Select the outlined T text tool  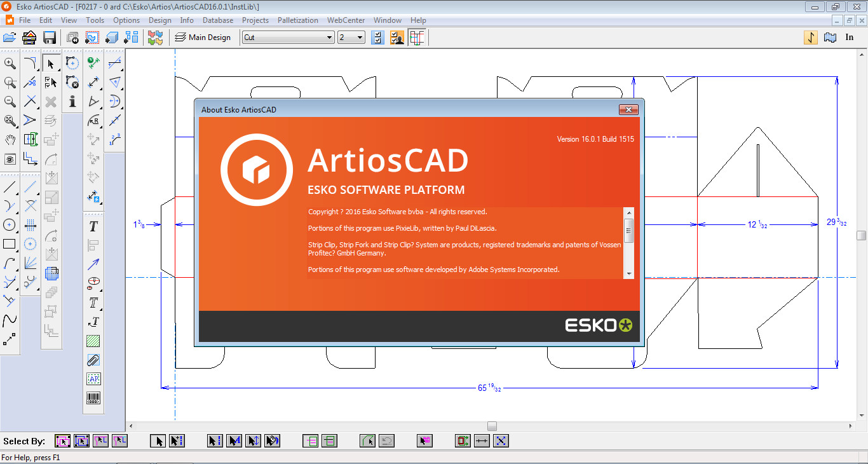tap(93, 303)
